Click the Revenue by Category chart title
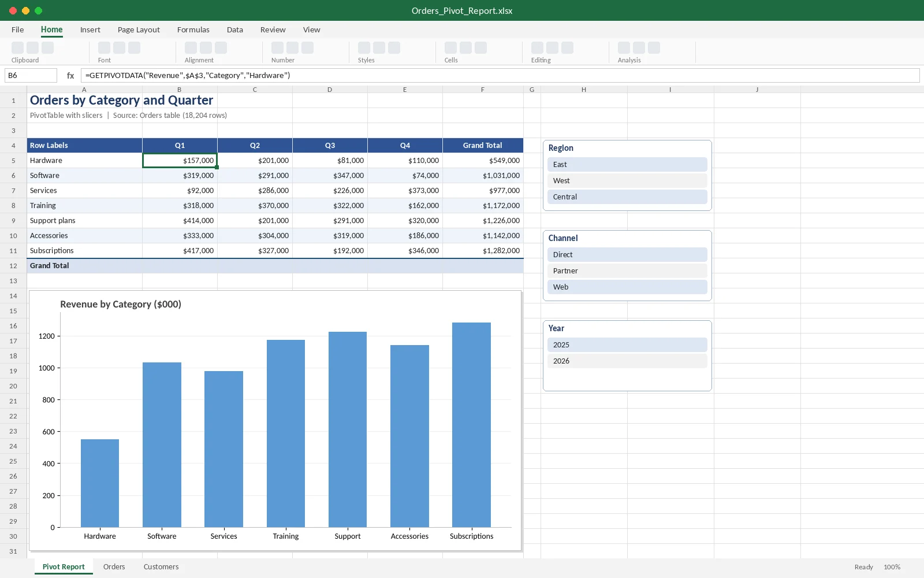The height and width of the screenshot is (578, 924). click(x=121, y=305)
